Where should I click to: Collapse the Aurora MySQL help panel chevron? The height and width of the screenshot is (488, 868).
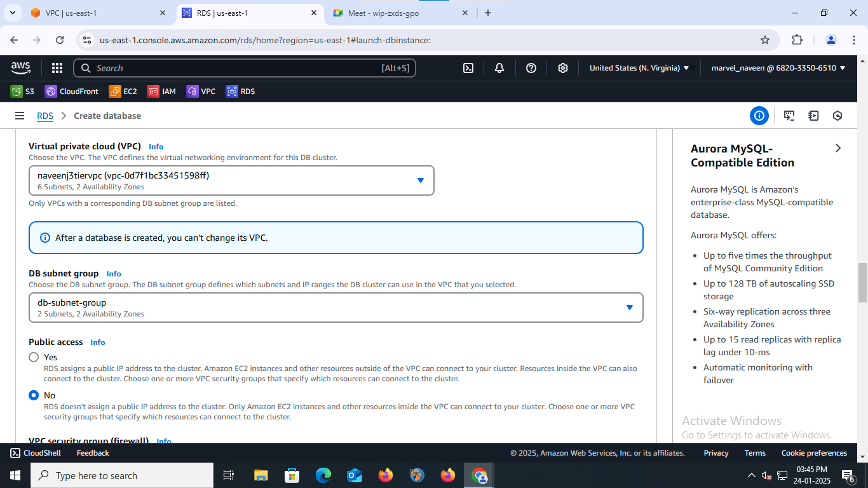[838, 148]
